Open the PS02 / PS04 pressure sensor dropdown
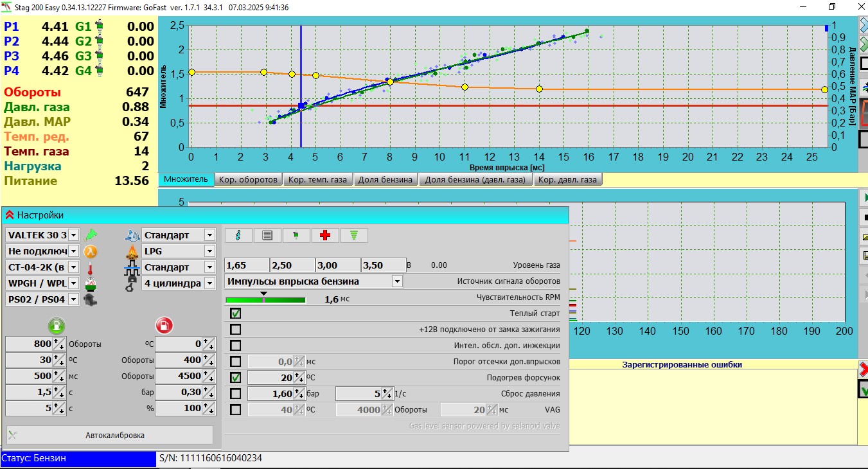This screenshot has height=469, width=868. (x=73, y=299)
